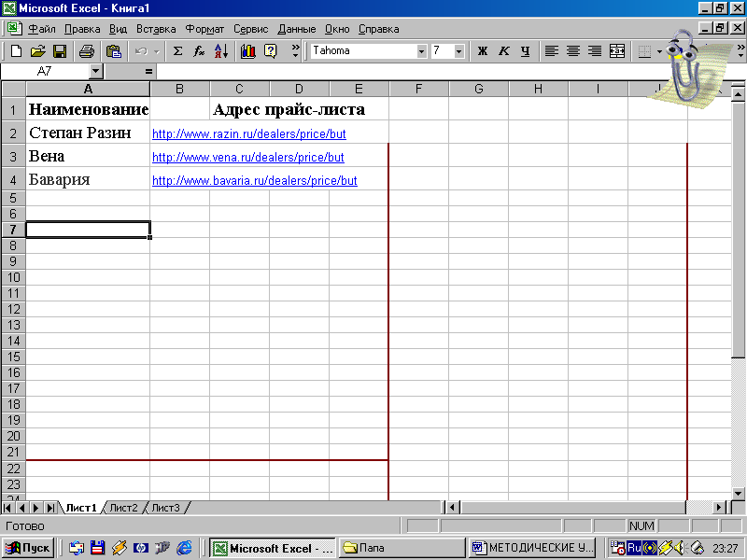The image size is (747, 560).
Task: Click the Edit Formula equals button
Action: 148,72
